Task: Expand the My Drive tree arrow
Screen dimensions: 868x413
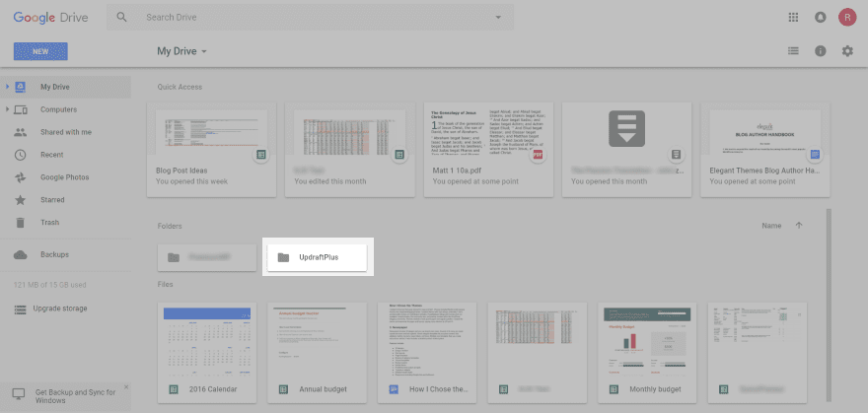Action: point(8,87)
